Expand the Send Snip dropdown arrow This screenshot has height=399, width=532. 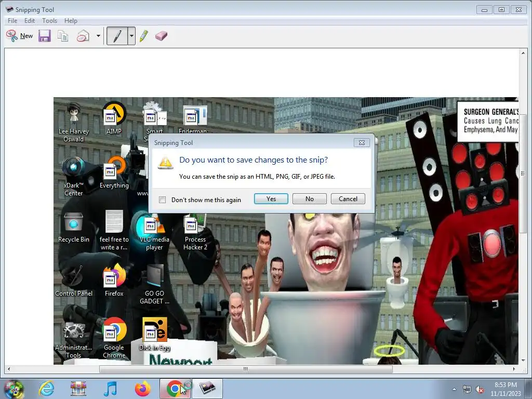click(98, 36)
